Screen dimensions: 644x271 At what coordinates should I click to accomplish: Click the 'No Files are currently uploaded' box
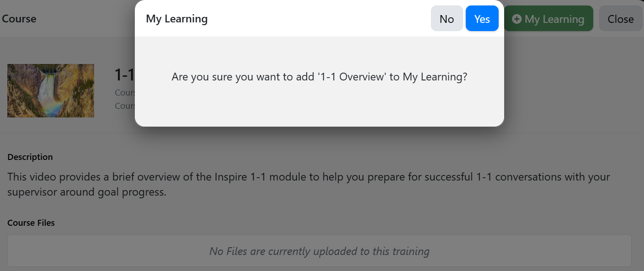pos(319,251)
